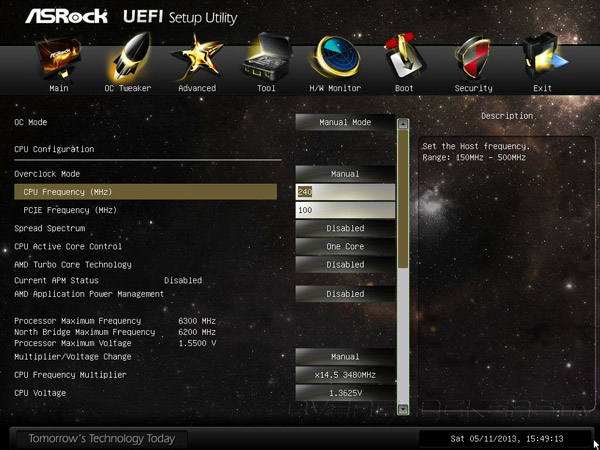Select the 'PCIE Frequency (MHz)' row label
The height and width of the screenshot is (450, 600).
point(70,210)
